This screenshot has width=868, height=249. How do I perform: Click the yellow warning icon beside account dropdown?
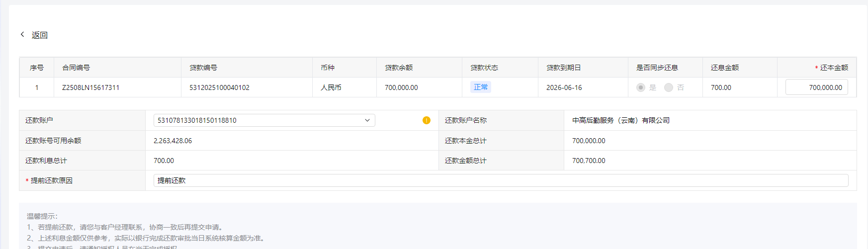pos(426,120)
